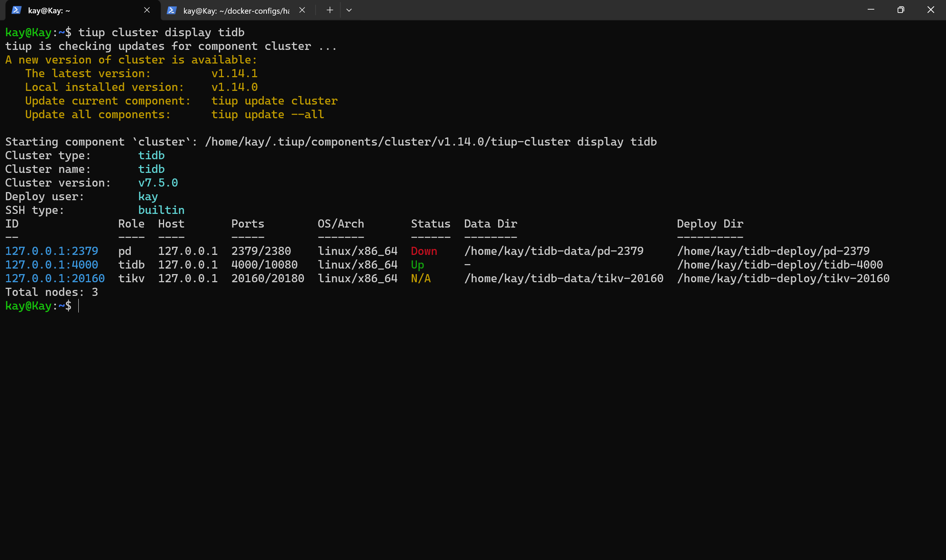Click the 'tiup update cluster' command text
946x560 pixels.
point(275,101)
